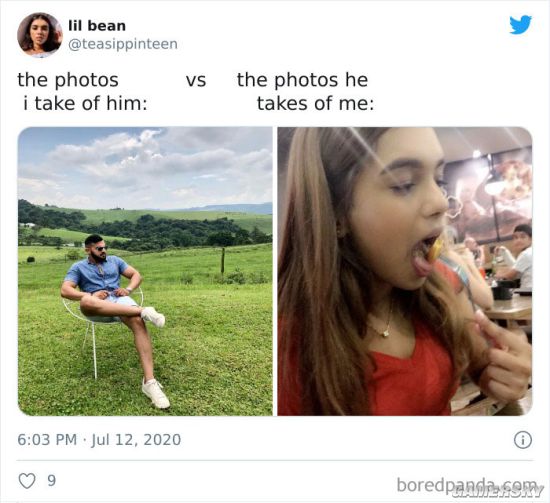Image resolution: width=550 pixels, height=503 pixels.
Task: Click the tweet text 'the photos i take of him'
Action: click(x=82, y=92)
